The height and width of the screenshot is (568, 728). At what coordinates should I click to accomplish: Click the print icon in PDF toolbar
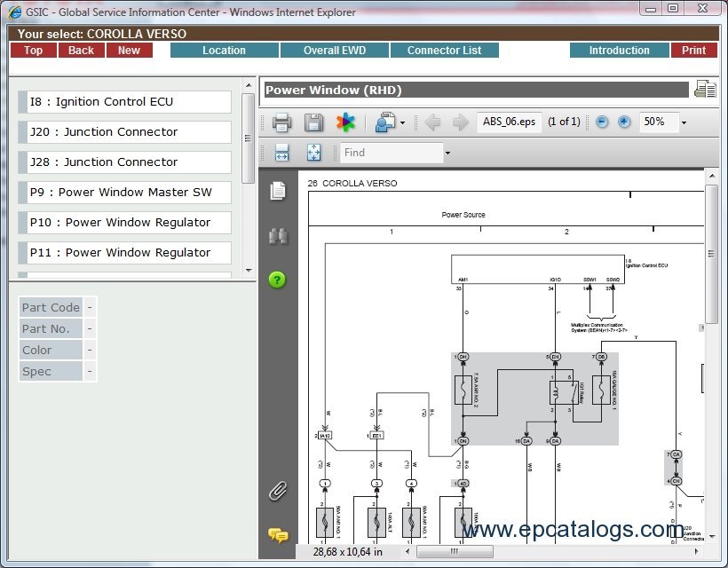point(281,122)
